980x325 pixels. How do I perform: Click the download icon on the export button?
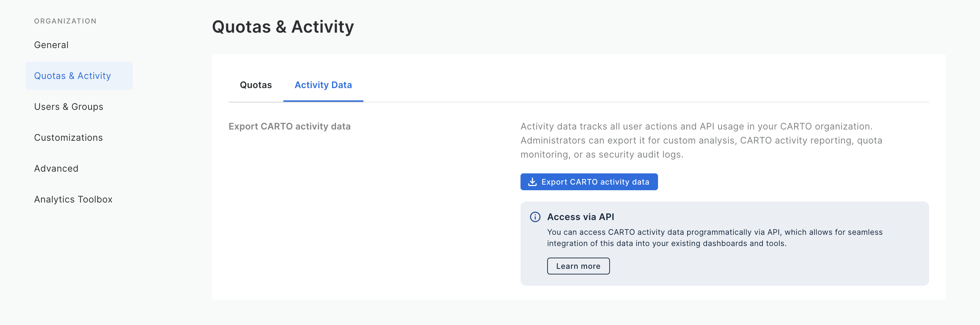coord(532,182)
